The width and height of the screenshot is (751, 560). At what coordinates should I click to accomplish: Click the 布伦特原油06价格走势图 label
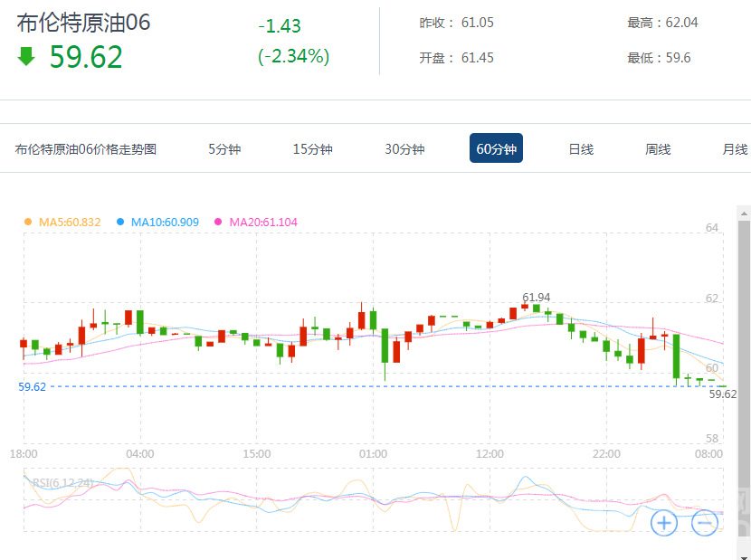pos(86,149)
